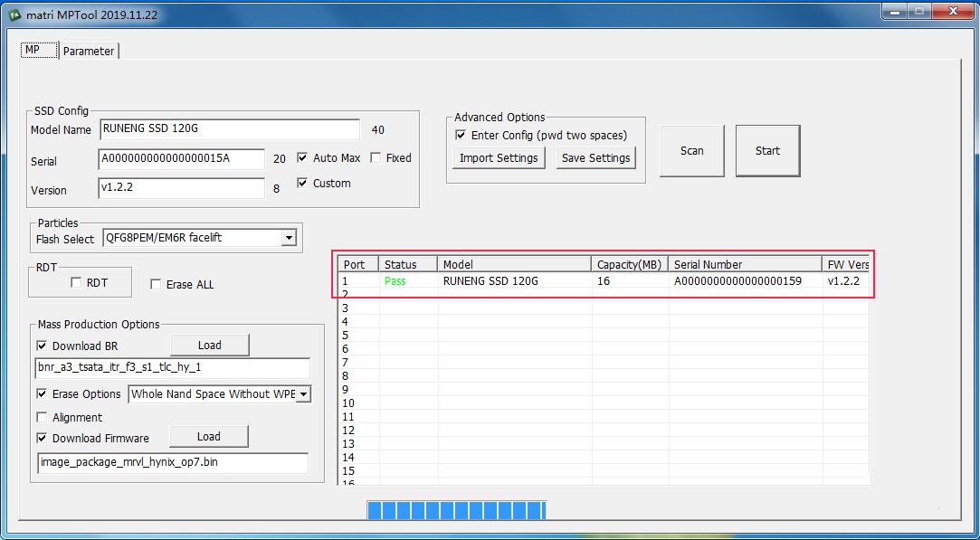Click the Version input field
Image resolution: width=980 pixels, height=540 pixels.
point(181,188)
